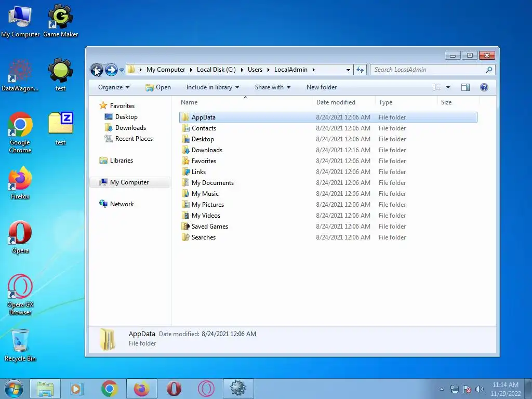Select Desktop under Favorites in sidebar

121,117
